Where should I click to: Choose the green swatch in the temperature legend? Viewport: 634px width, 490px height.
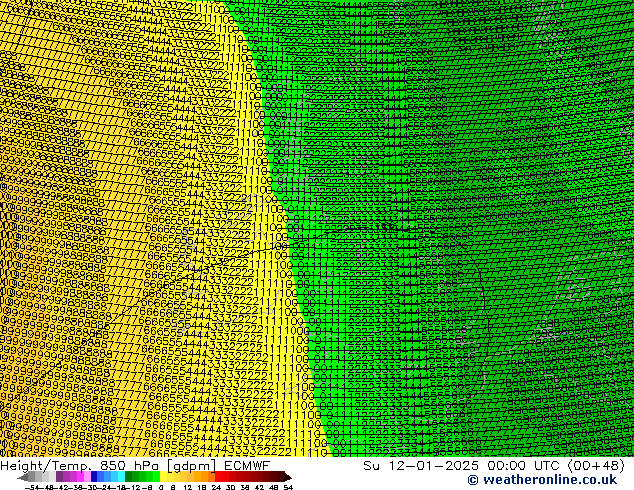pos(140,477)
